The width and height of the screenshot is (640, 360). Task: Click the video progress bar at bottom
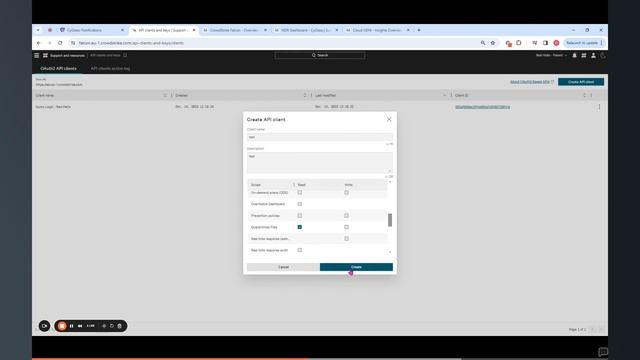pos(320,359)
